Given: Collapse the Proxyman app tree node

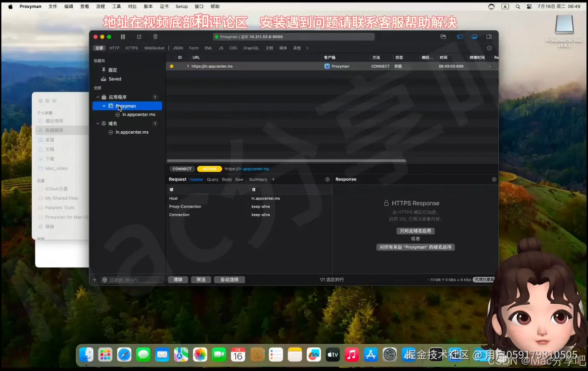Looking at the screenshot, I should tap(104, 106).
